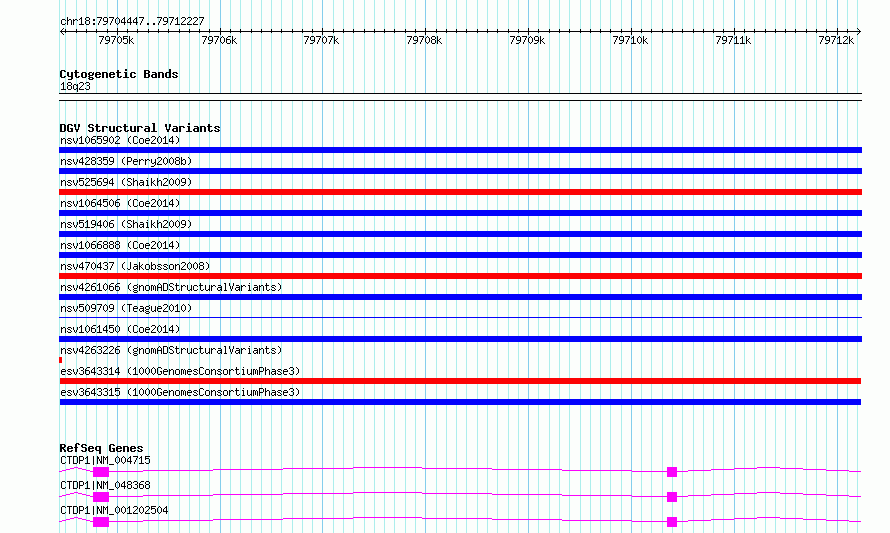This screenshot has width=890, height=533.
Task: Click the 79707k scale tick label
Action: pyautogui.click(x=321, y=40)
